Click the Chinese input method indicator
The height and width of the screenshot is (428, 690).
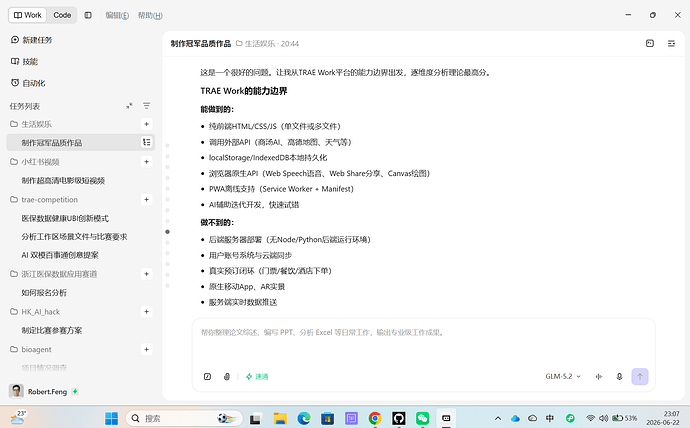point(550,418)
